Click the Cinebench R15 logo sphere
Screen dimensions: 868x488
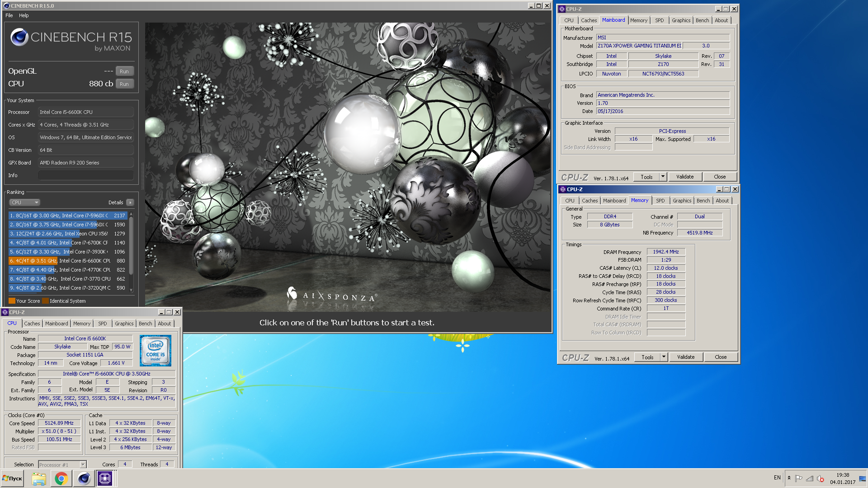(x=19, y=37)
